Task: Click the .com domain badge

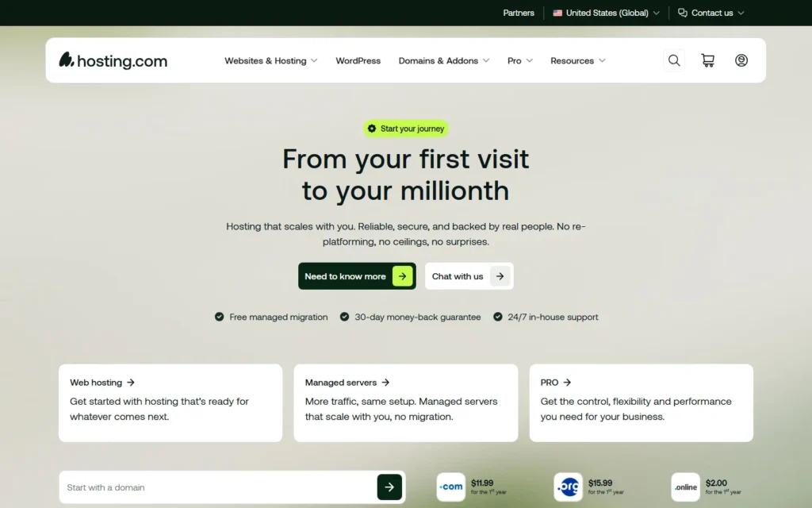Action: [x=450, y=487]
